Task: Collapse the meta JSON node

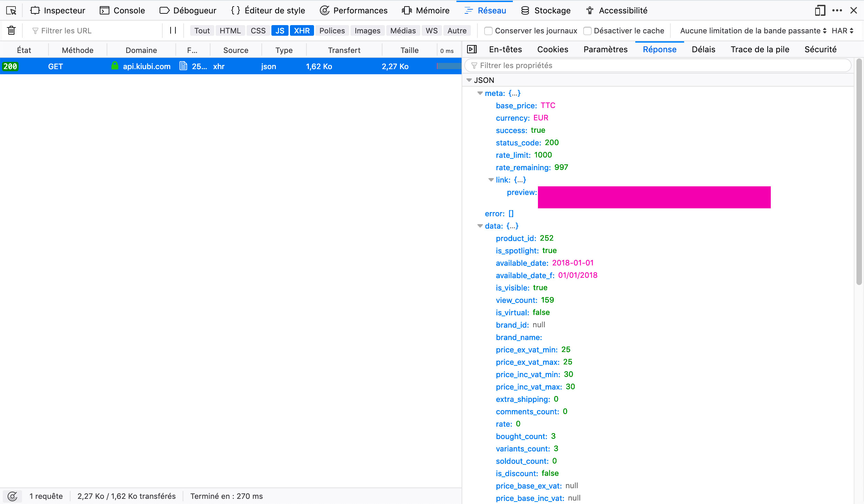Action: point(480,93)
